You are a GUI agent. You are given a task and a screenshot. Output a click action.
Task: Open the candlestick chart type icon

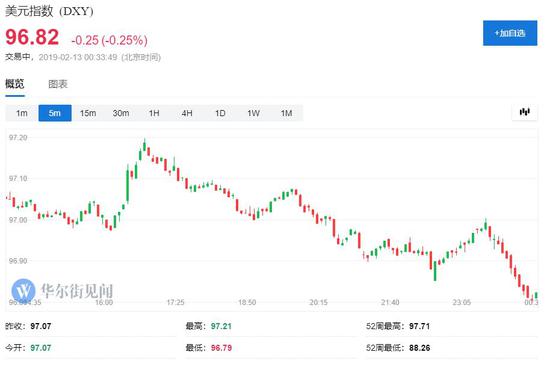tap(524, 112)
